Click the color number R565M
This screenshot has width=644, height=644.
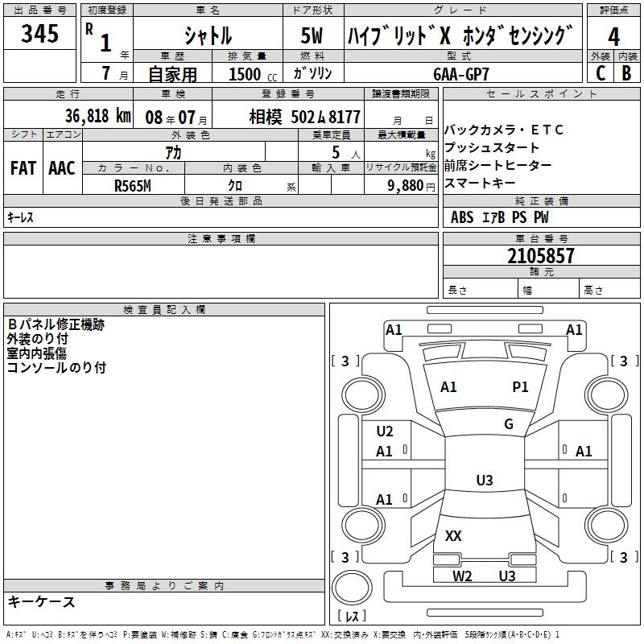(133, 186)
